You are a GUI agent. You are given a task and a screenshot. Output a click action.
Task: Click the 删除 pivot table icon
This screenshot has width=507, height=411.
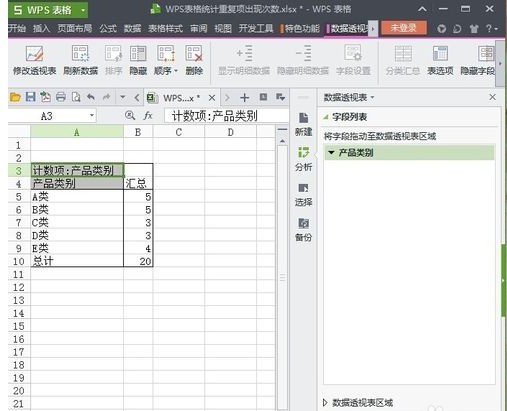coord(194,54)
